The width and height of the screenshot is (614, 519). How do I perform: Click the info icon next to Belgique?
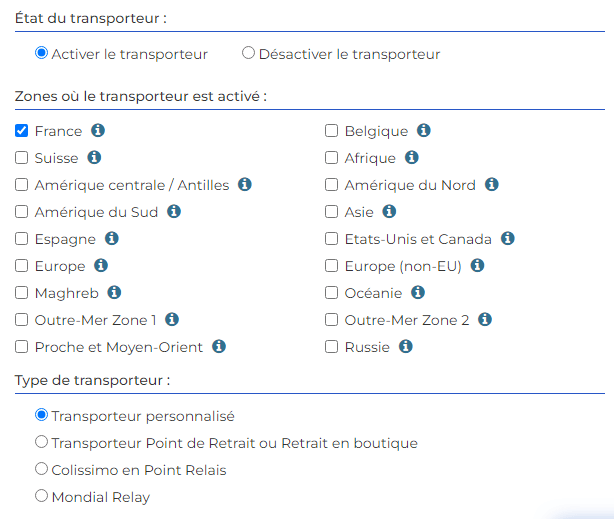(x=424, y=130)
